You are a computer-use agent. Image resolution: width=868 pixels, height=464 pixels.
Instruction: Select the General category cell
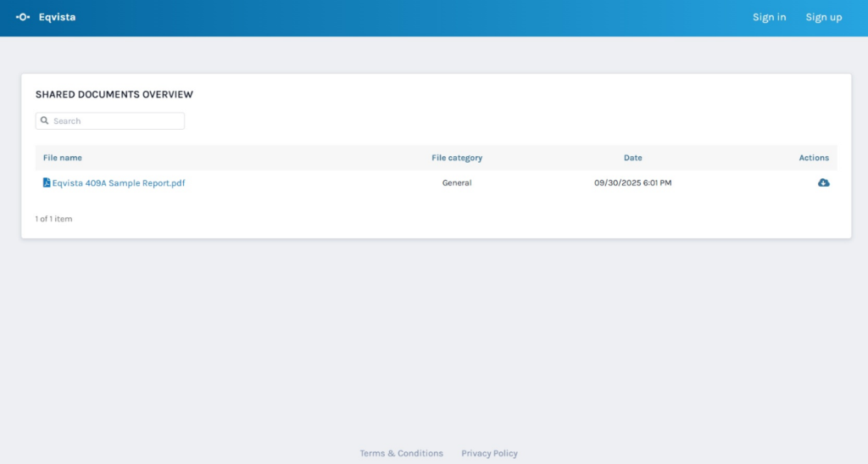[456, 182]
